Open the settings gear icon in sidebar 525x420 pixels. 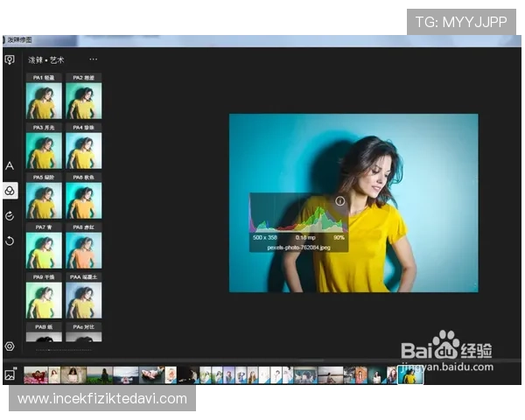[10, 346]
